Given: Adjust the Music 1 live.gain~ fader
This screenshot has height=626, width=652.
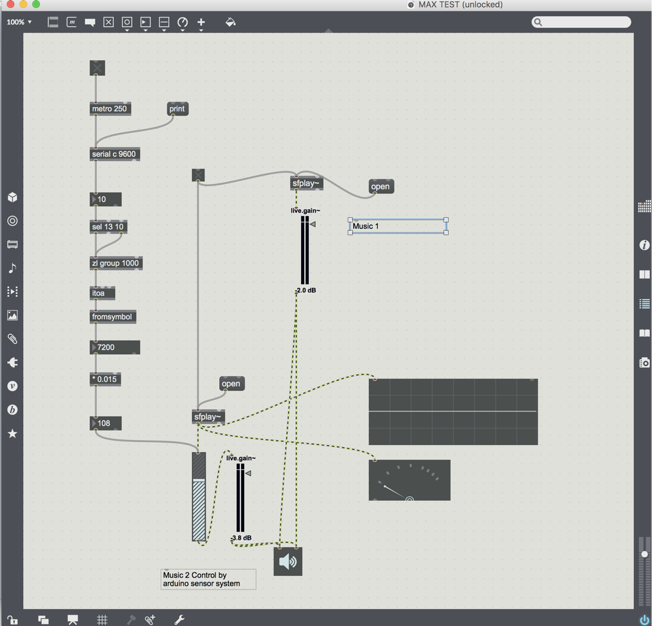Looking at the screenshot, I should point(305,250).
